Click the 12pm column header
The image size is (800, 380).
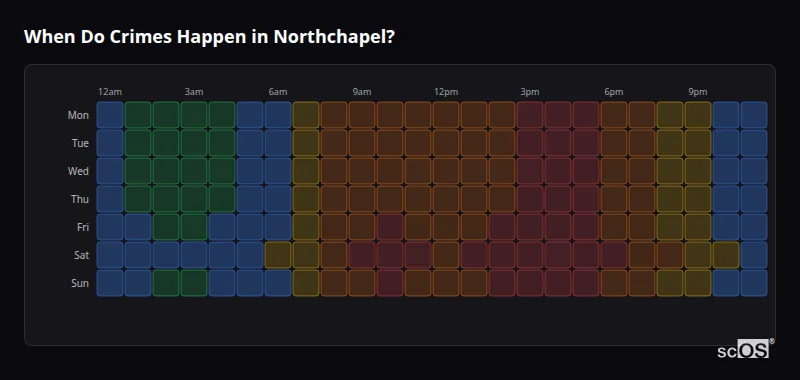[446, 92]
